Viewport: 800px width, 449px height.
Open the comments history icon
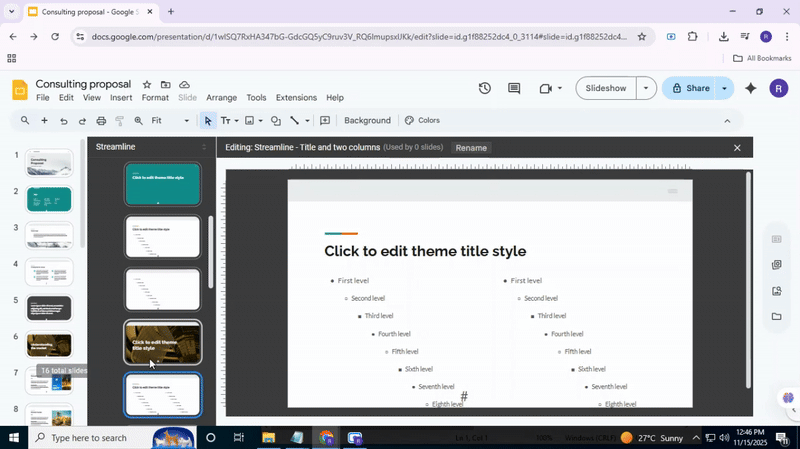515,88
